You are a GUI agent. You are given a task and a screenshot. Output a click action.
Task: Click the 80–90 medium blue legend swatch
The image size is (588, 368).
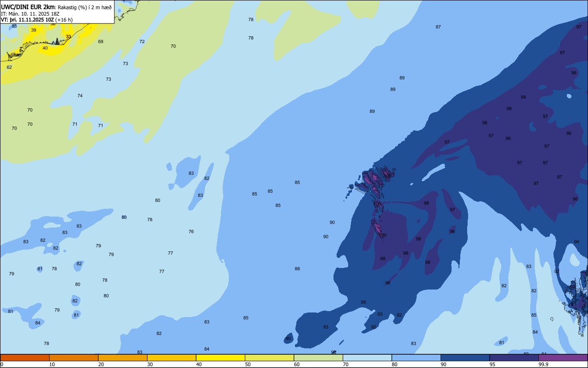point(416,357)
